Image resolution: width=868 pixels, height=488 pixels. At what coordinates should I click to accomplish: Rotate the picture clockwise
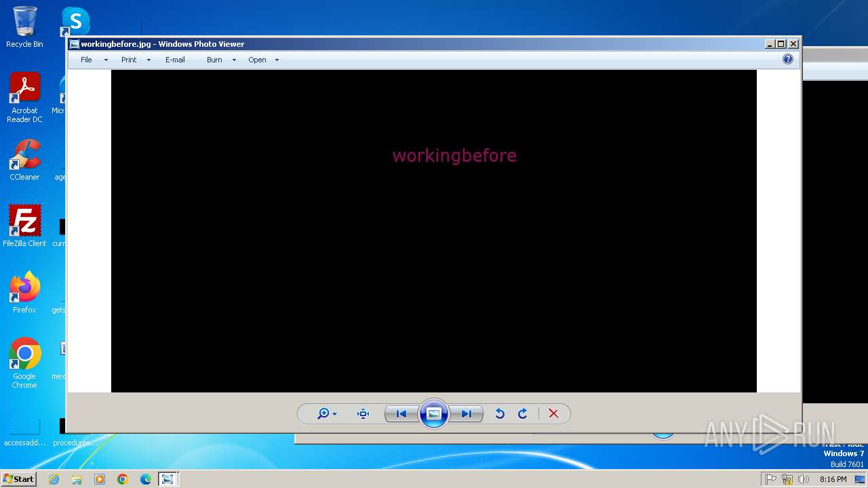(x=522, y=413)
